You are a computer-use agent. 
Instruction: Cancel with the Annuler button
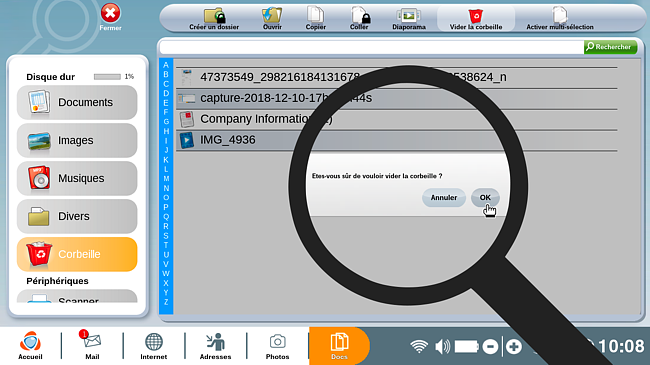[x=444, y=197]
